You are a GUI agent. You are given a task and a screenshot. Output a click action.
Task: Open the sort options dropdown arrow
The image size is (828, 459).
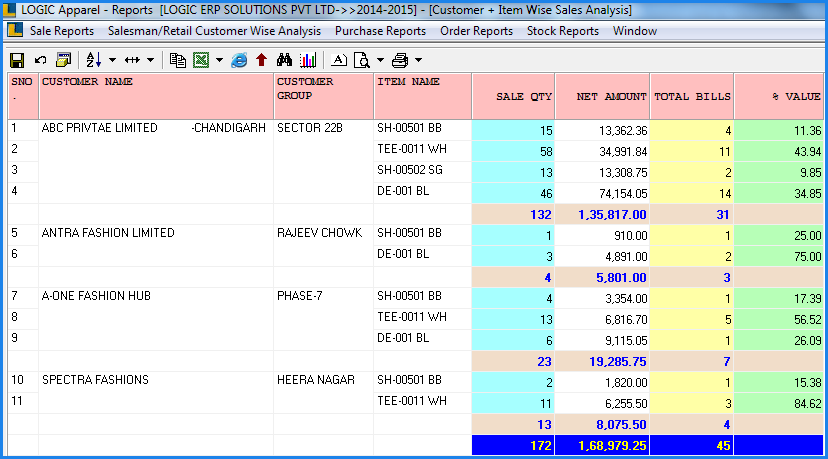pos(112,60)
